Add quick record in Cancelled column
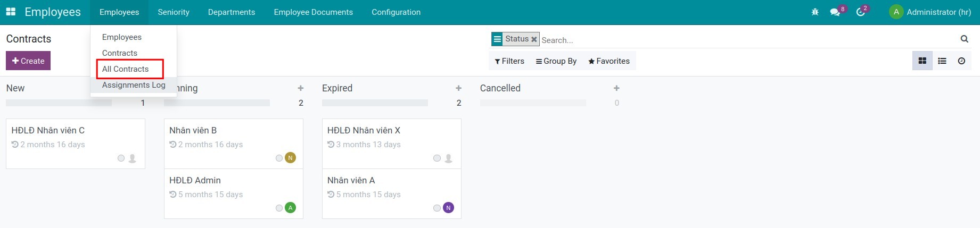980x228 pixels. 616,88
